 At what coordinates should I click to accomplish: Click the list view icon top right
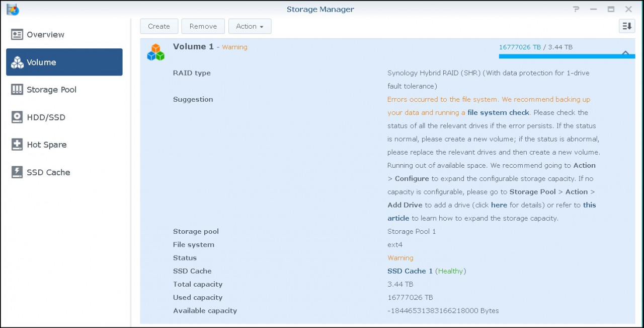tap(627, 26)
